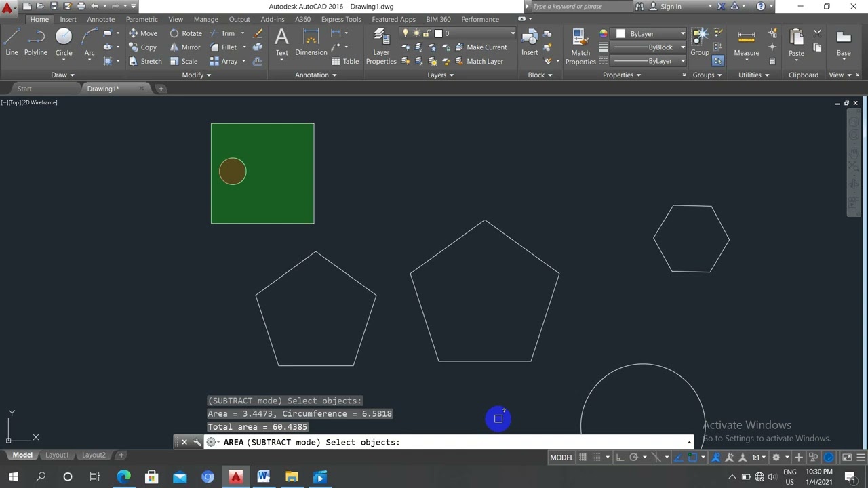Click the Match Layer button
This screenshot has width=868, height=488.
tap(479, 61)
